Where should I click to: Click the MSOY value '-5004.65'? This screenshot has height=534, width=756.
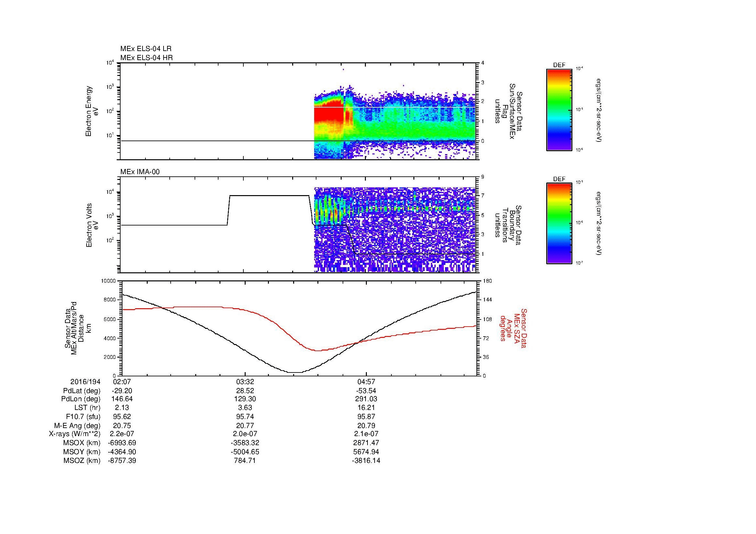click(245, 452)
